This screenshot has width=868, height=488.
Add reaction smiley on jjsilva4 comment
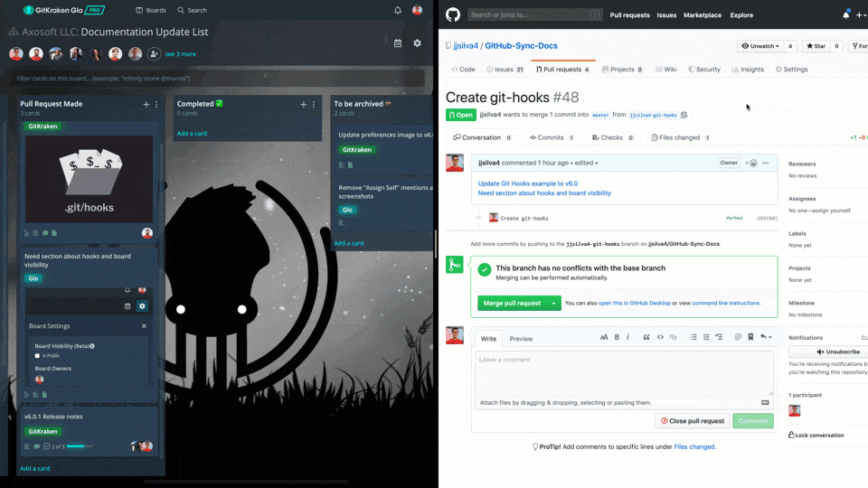[751, 164]
